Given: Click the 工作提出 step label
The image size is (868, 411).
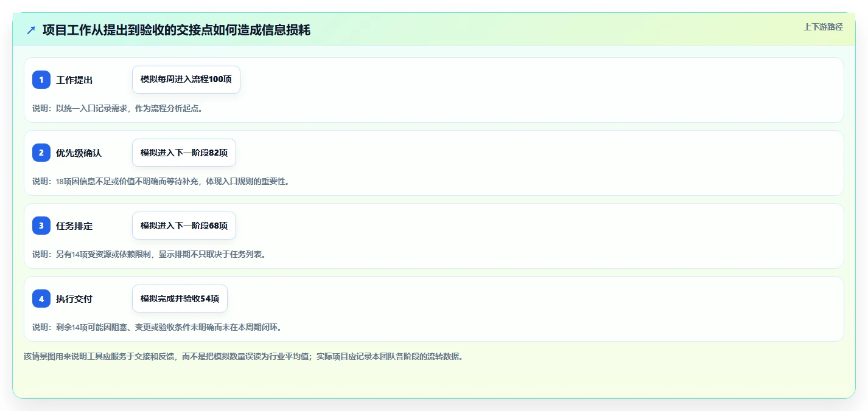Looking at the screenshot, I should point(74,80).
